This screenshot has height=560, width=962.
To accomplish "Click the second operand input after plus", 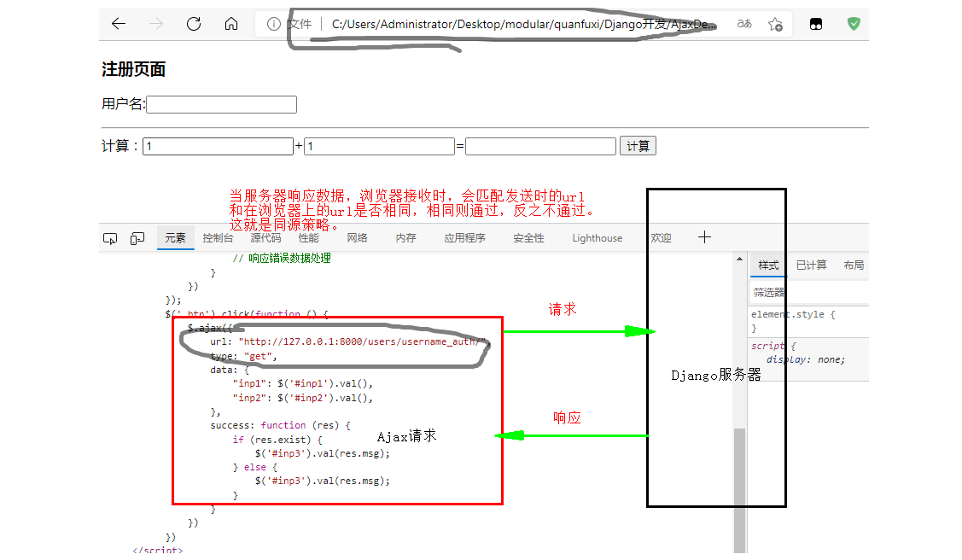I will click(379, 146).
